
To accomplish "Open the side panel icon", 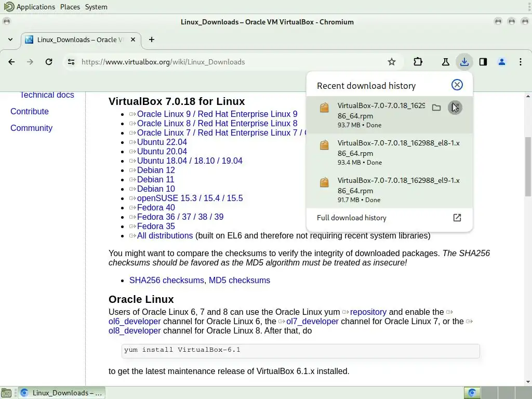I will 483,62.
